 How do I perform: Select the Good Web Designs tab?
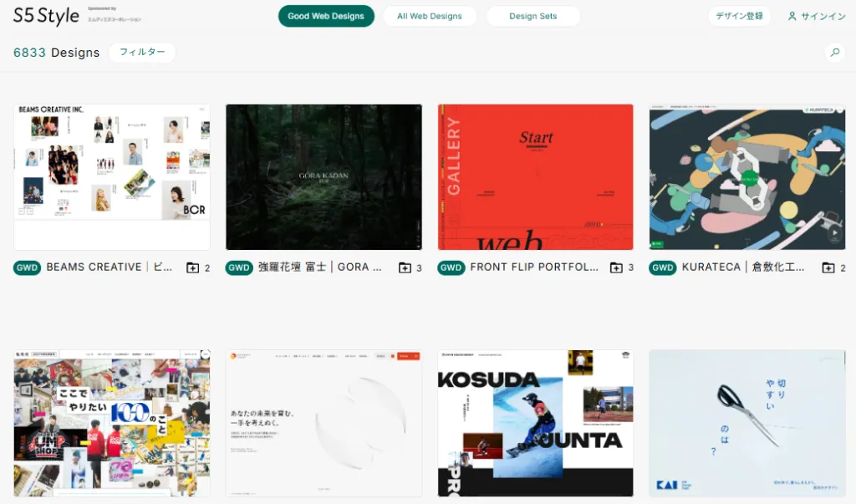pyautogui.click(x=326, y=16)
